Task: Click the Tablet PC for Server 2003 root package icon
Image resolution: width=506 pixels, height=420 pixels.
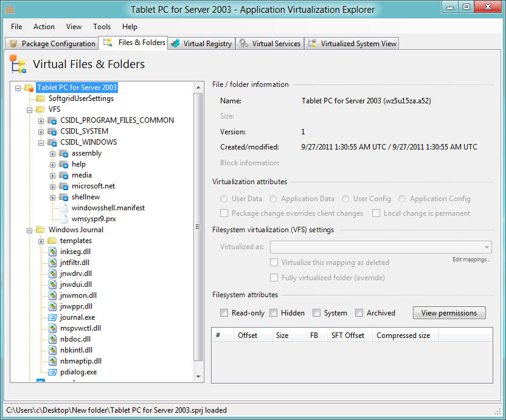Action: tap(29, 88)
